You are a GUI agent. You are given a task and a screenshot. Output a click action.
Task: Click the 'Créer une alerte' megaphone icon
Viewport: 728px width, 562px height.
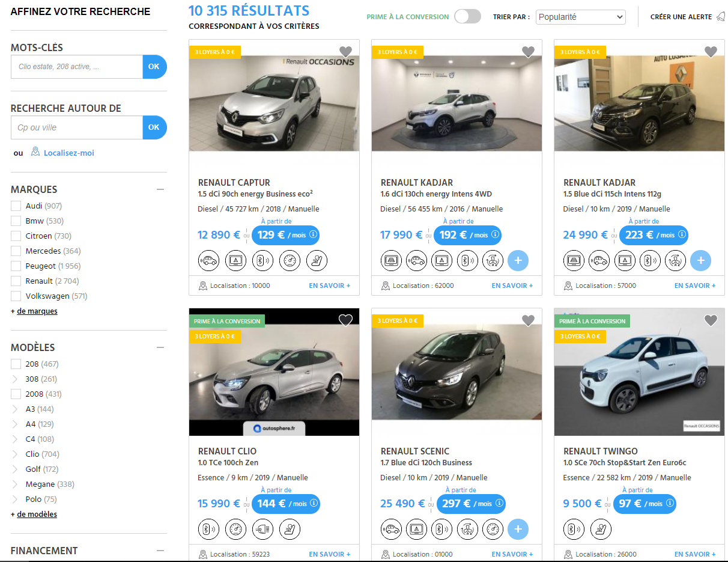tap(721, 17)
